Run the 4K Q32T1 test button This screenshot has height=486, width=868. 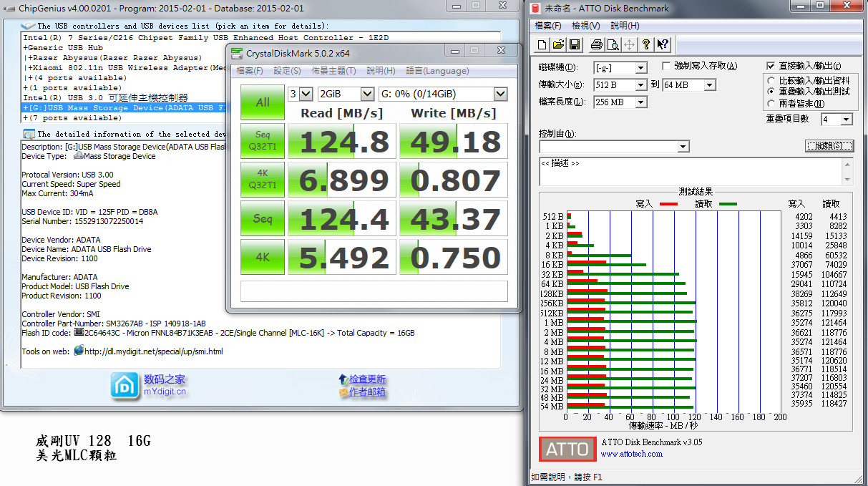(x=263, y=180)
